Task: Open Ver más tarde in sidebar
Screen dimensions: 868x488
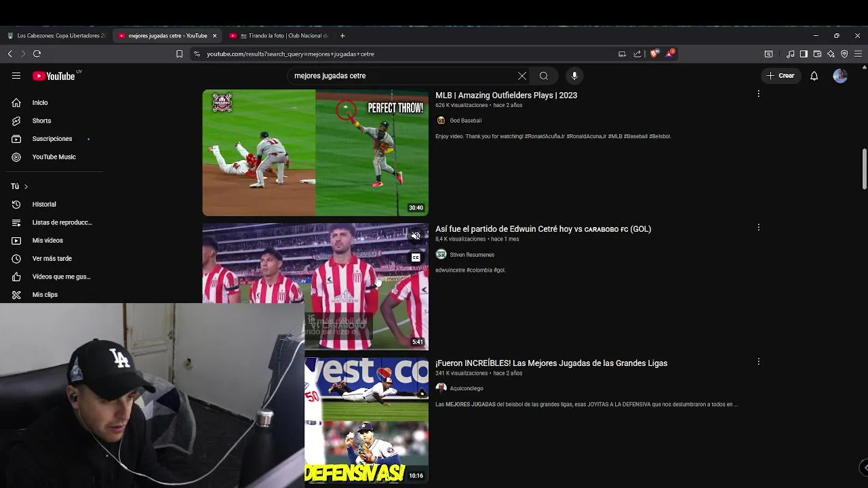Action: [x=52, y=258]
